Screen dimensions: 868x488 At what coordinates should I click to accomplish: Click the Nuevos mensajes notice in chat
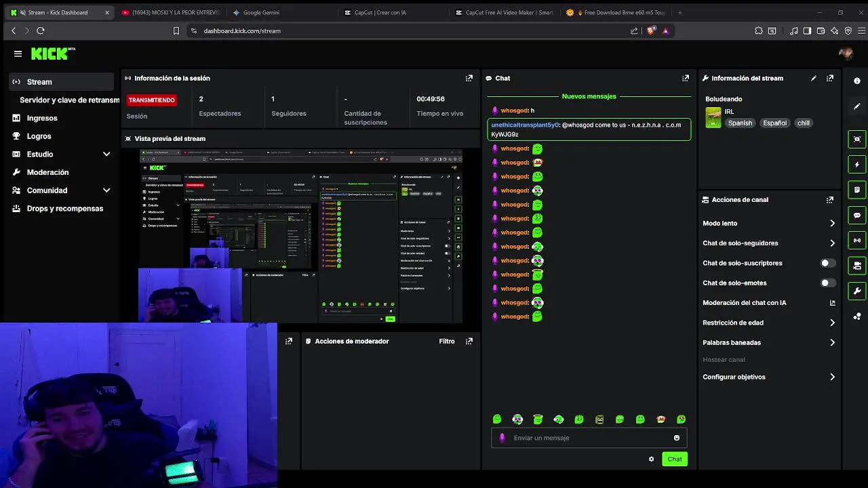(x=589, y=96)
